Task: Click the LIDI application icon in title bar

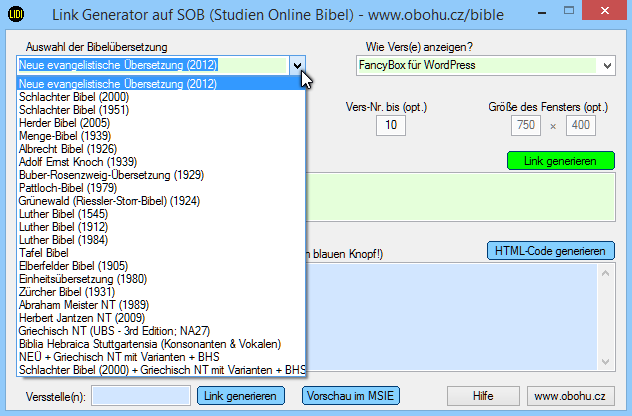Action: pos(16,15)
